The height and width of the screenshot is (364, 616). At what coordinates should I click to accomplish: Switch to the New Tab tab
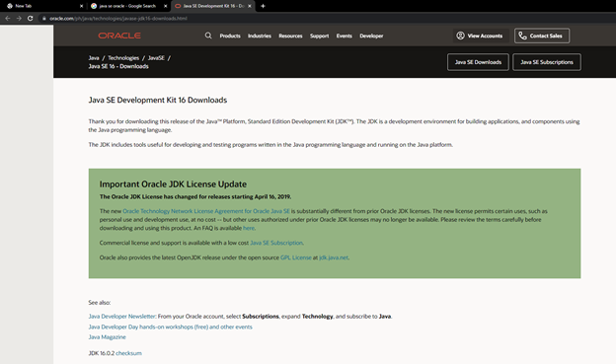(x=43, y=6)
